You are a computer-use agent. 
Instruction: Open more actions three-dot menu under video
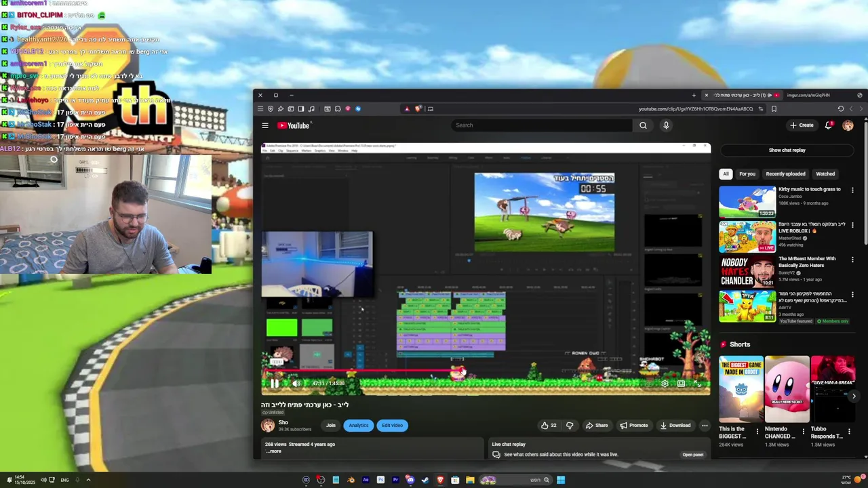tap(705, 426)
